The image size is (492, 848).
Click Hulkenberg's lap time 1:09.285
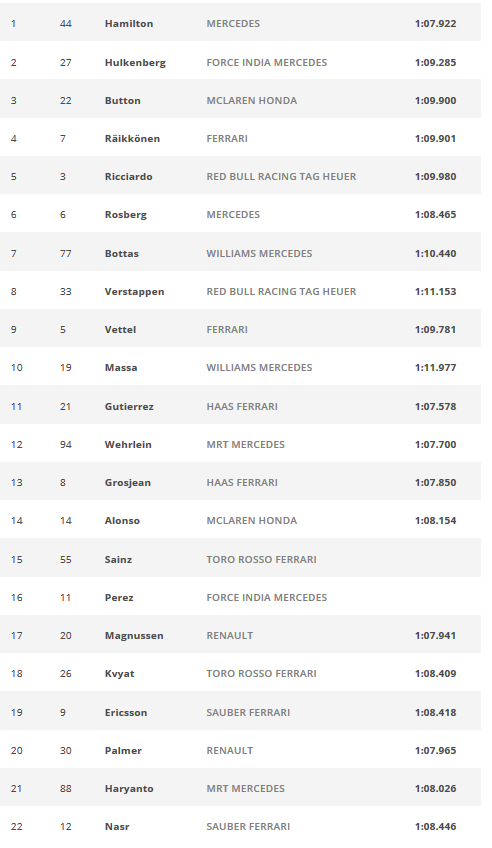coord(435,63)
